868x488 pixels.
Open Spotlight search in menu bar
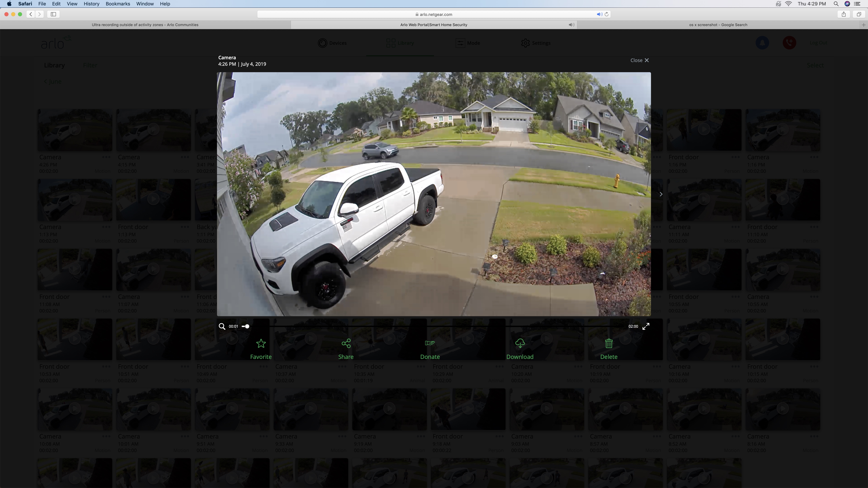point(836,4)
